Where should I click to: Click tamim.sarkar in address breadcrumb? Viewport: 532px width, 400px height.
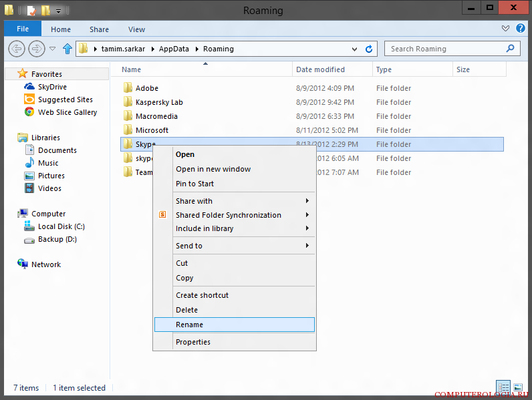[x=123, y=49]
